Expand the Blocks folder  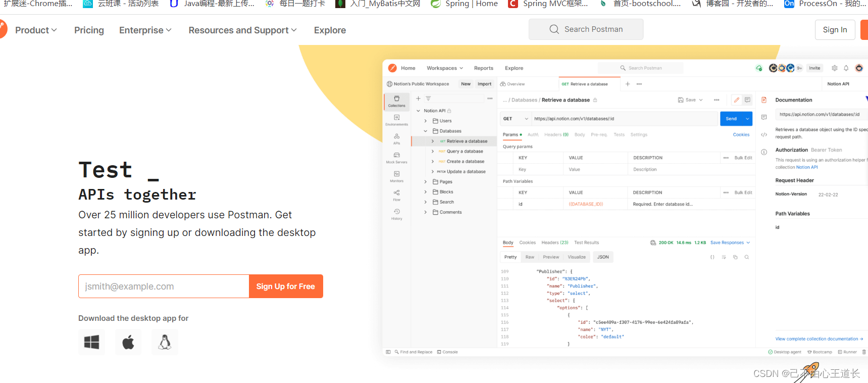tap(425, 192)
